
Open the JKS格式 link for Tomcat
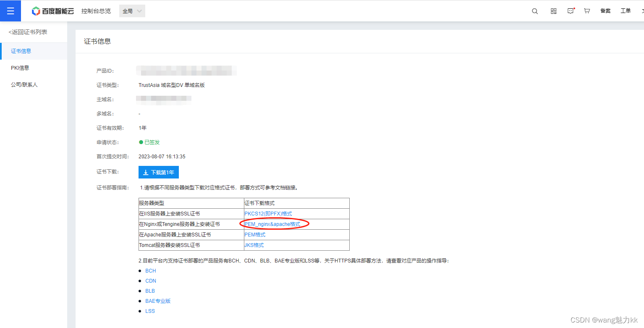(x=254, y=245)
